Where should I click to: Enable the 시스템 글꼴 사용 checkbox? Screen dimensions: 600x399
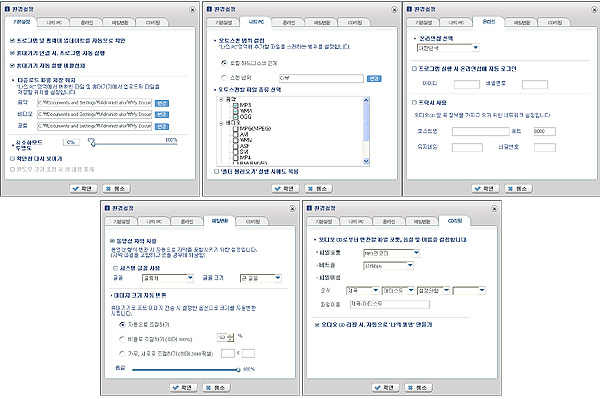[116, 268]
